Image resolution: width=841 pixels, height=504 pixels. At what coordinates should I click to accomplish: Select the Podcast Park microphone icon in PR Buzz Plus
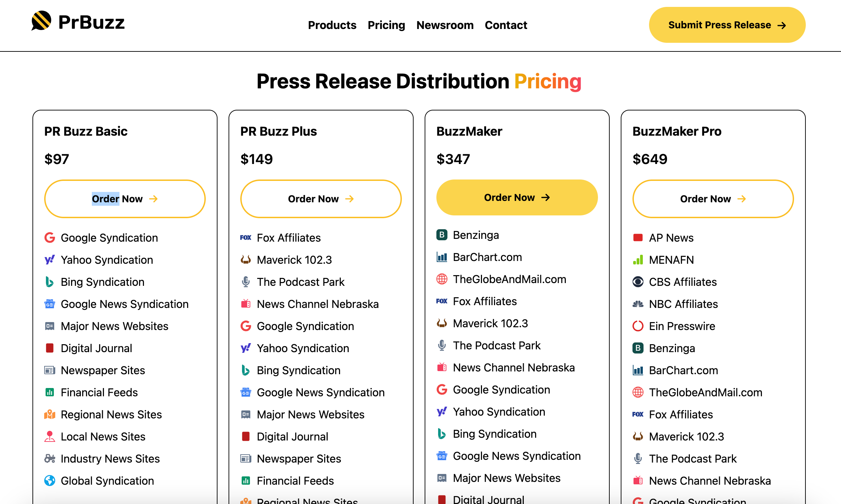coord(246,282)
